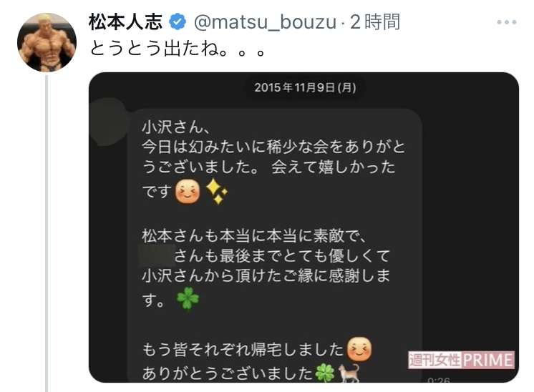This screenshot has width=534, height=392.
Task: Open the three-dot more options menu
Action: [507, 22]
